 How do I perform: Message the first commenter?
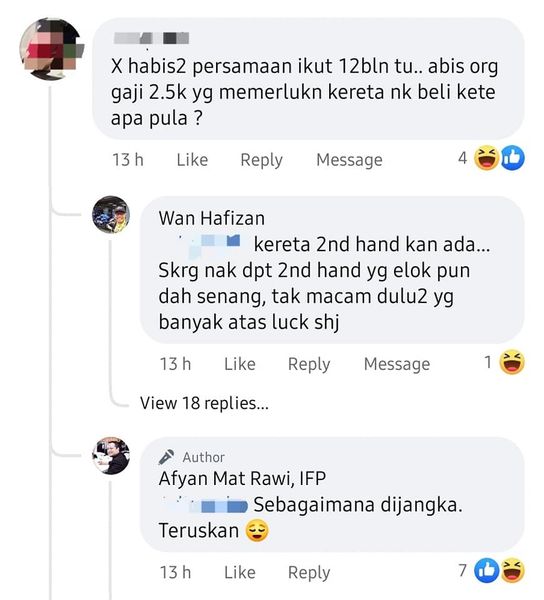349,160
